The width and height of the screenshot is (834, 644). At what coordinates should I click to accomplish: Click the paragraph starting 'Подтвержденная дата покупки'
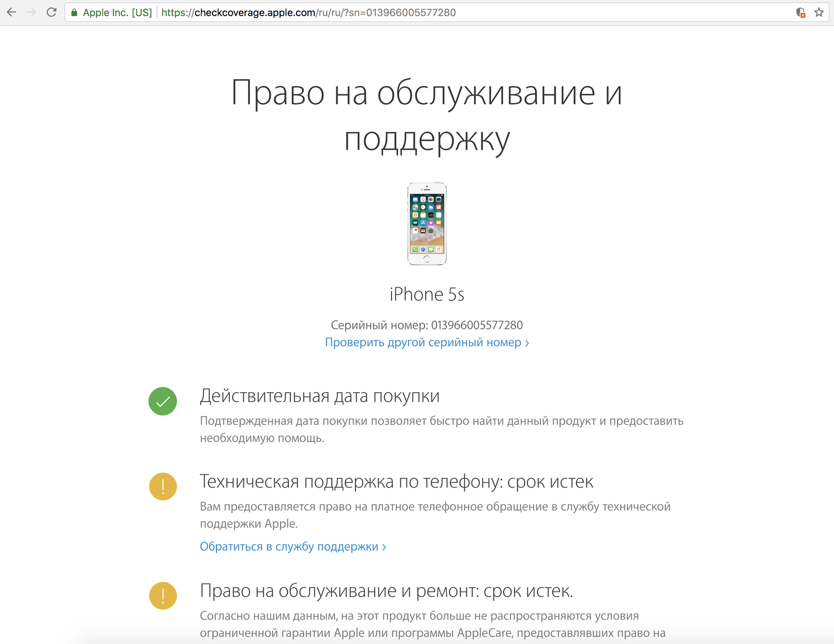pyautogui.click(x=441, y=429)
